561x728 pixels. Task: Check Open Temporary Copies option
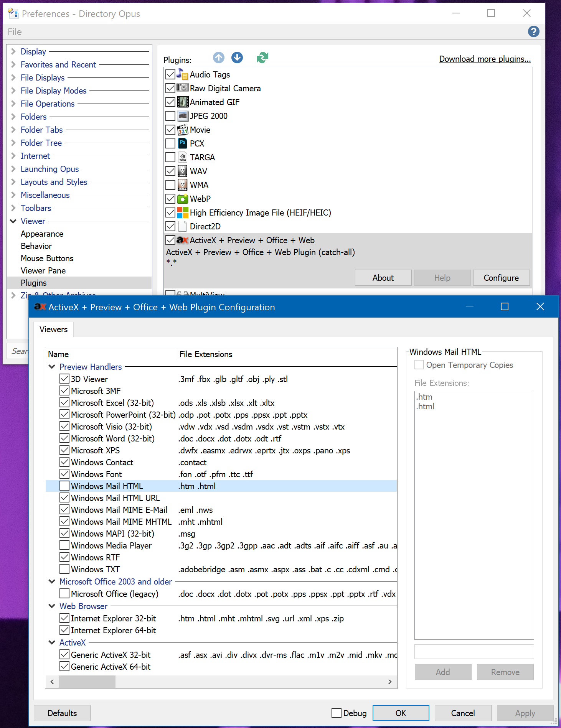419,364
